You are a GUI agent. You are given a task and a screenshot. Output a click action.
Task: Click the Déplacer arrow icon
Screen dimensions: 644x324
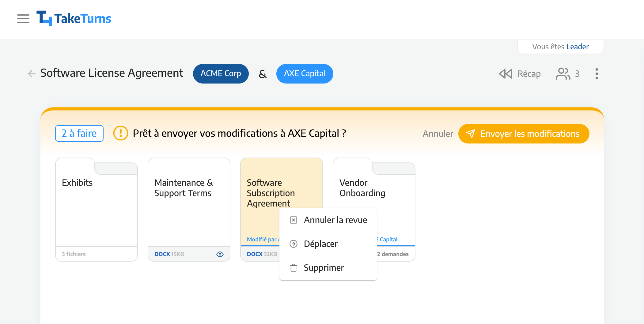pyautogui.click(x=294, y=244)
